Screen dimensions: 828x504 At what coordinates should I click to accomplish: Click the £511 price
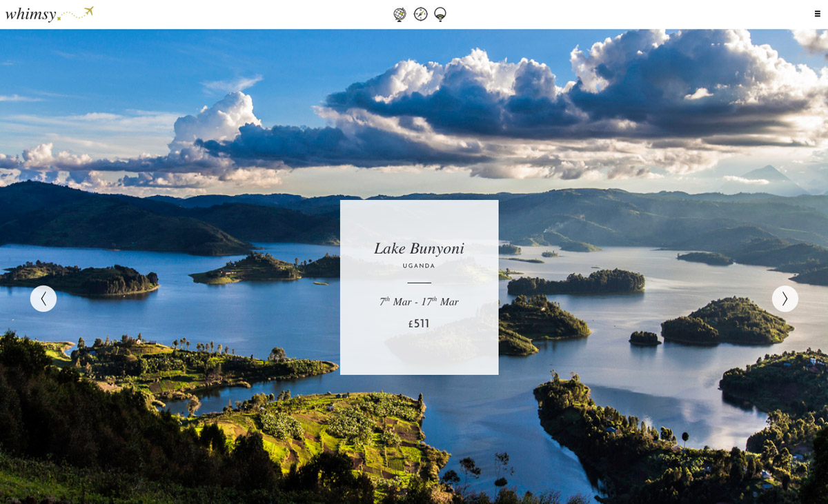419,323
